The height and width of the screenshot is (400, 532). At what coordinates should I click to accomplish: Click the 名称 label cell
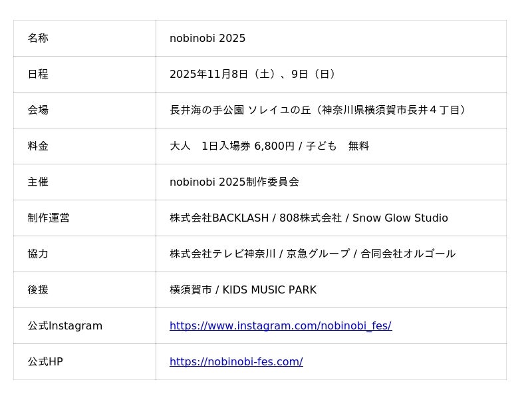click(x=38, y=39)
